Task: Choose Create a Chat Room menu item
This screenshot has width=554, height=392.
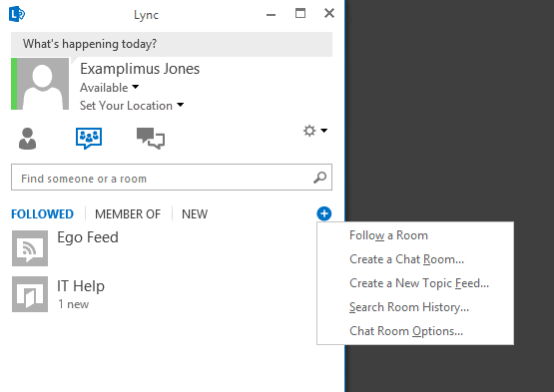Action: pos(415,259)
